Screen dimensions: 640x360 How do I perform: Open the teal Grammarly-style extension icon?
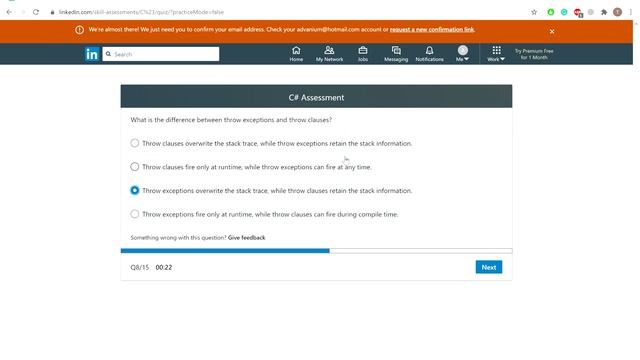(564, 12)
